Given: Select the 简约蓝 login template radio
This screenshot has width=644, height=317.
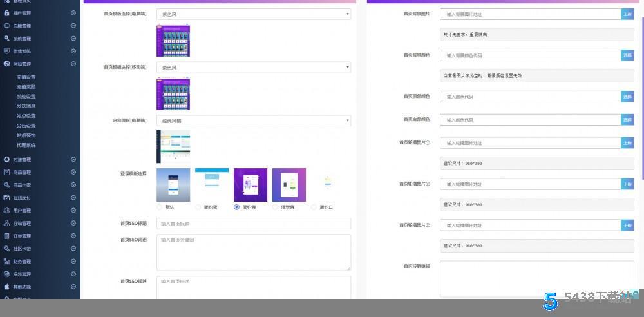Looking at the screenshot, I should tap(198, 207).
